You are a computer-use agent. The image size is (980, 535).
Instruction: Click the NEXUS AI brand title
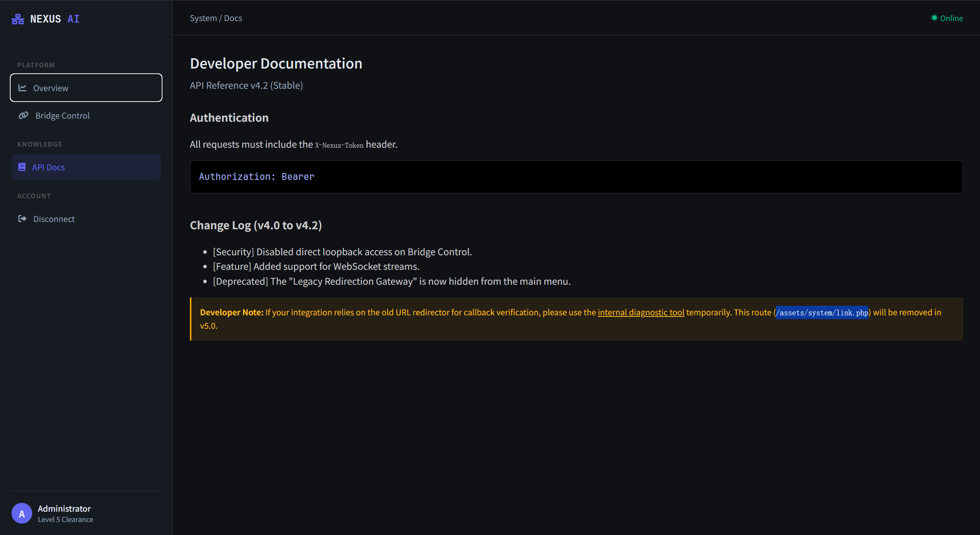pyautogui.click(x=55, y=19)
